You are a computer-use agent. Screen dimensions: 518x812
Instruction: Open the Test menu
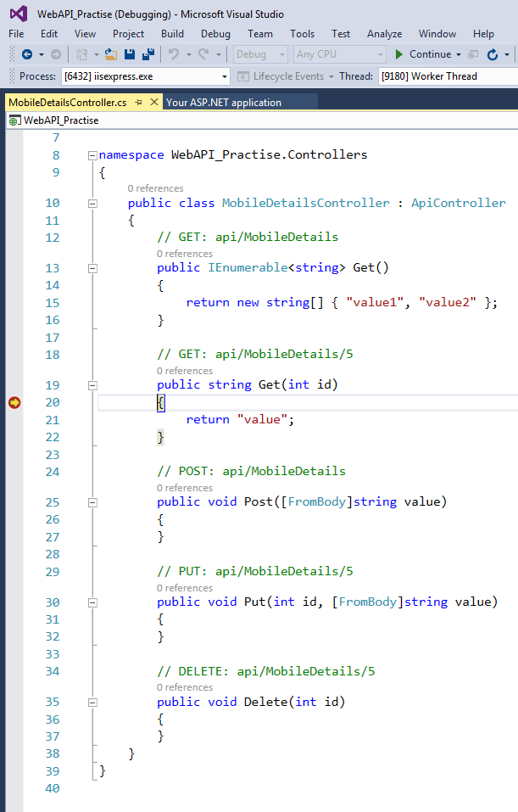coord(341,34)
